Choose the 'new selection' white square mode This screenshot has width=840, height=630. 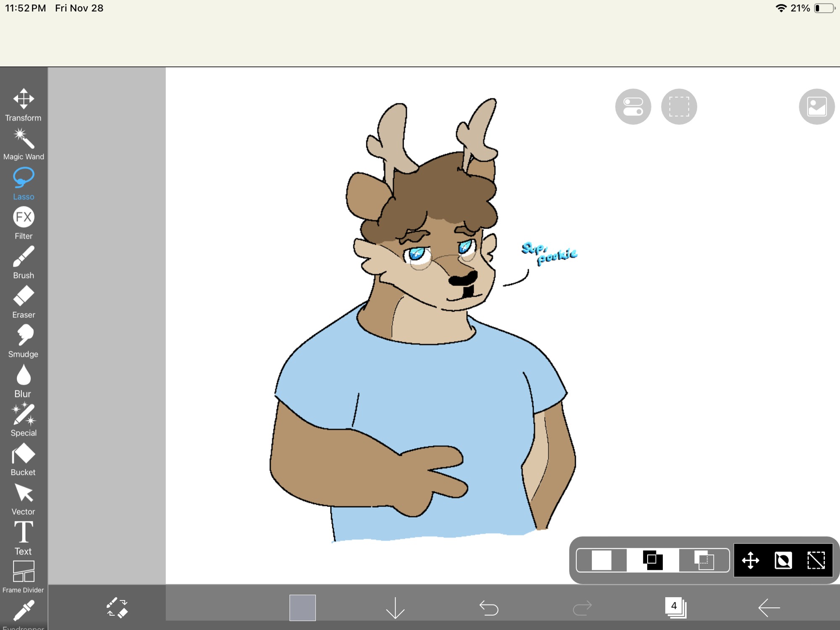pyautogui.click(x=601, y=560)
